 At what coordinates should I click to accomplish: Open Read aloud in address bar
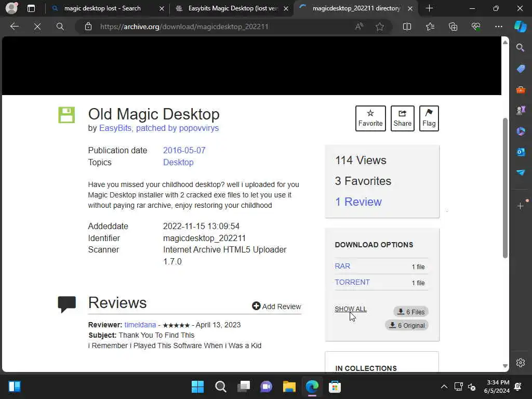[359, 26]
